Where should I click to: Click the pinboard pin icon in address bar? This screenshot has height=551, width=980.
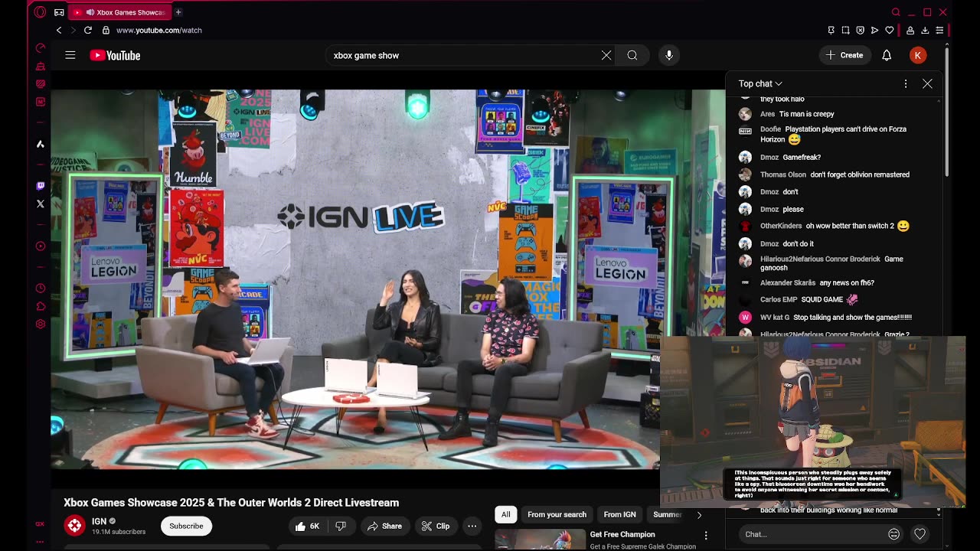[x=831, y=30]
